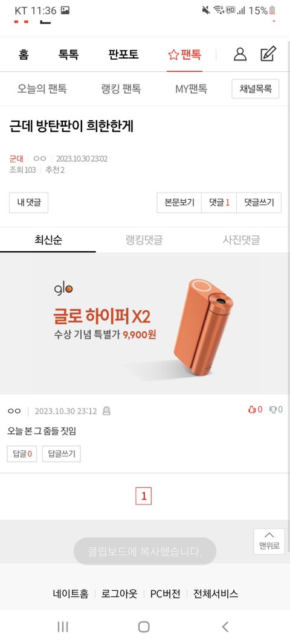The width and height of the screenshot is (290, 644).
Task: Expand replies with 답글 0 button
Action: [x=22, y=454]
